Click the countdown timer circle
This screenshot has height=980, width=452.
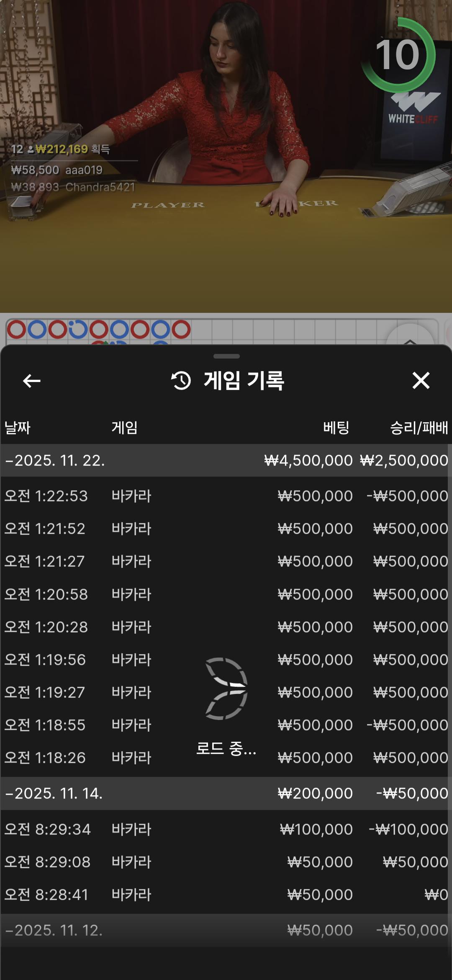(398, 55)
